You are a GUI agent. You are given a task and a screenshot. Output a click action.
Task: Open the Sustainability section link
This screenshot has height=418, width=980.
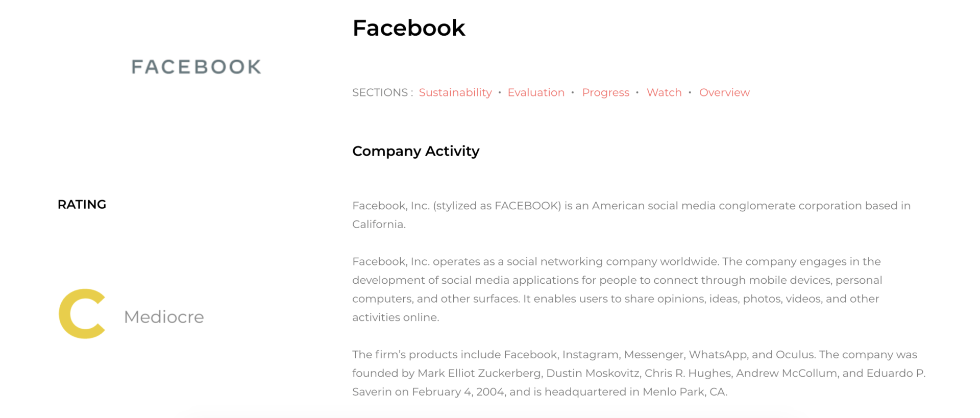click(x=455, y=92)
